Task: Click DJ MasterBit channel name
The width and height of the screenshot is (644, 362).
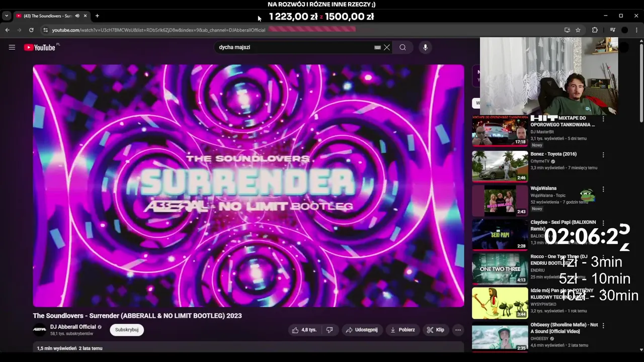Action: (x=542, y=132)
